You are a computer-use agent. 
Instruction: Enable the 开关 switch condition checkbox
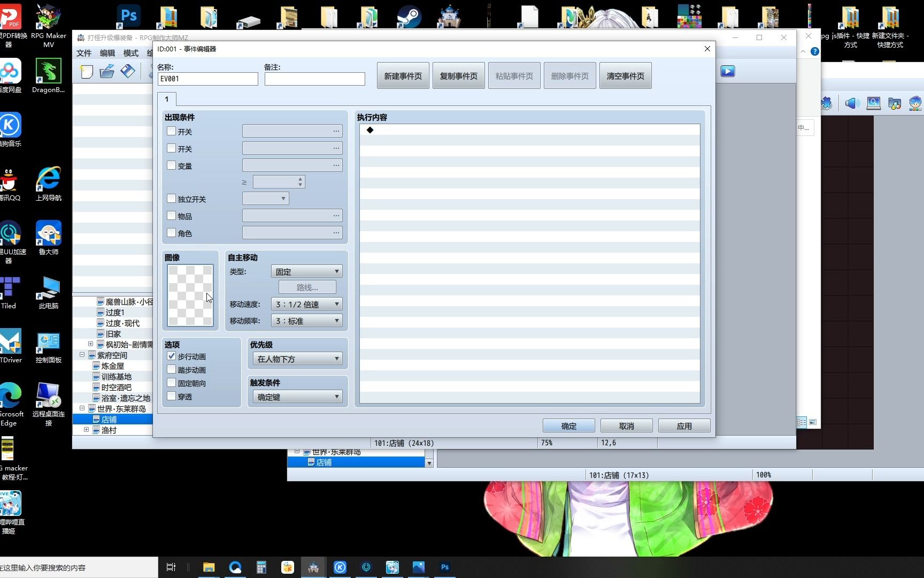(171, 131)
